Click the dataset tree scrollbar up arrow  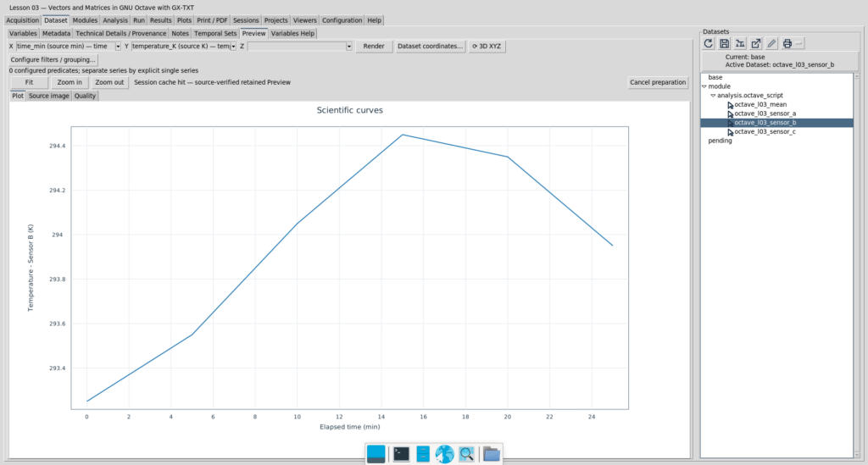click(857, 76)
